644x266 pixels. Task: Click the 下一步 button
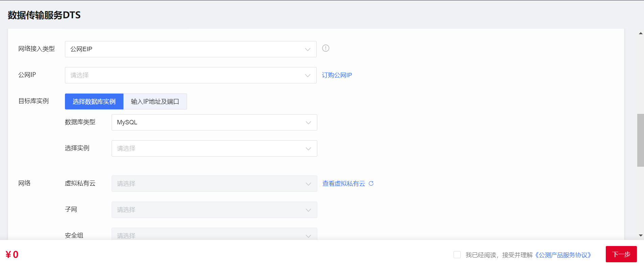click(x=621, y=254)
